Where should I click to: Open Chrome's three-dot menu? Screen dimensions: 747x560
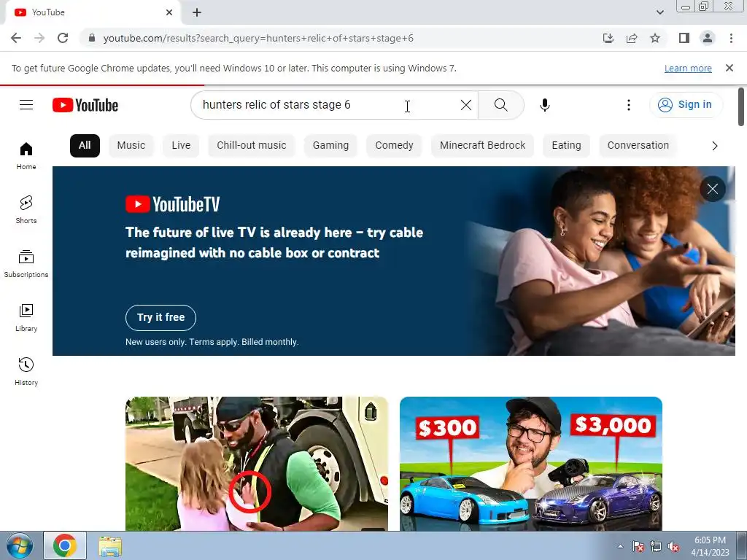point(731,38)
